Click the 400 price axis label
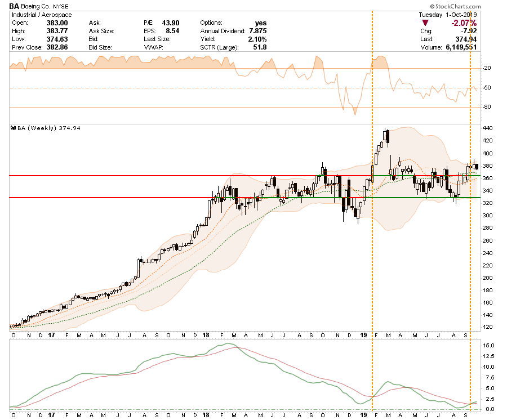Viewport: 507px width, 420px height. (x=488, y=154)
